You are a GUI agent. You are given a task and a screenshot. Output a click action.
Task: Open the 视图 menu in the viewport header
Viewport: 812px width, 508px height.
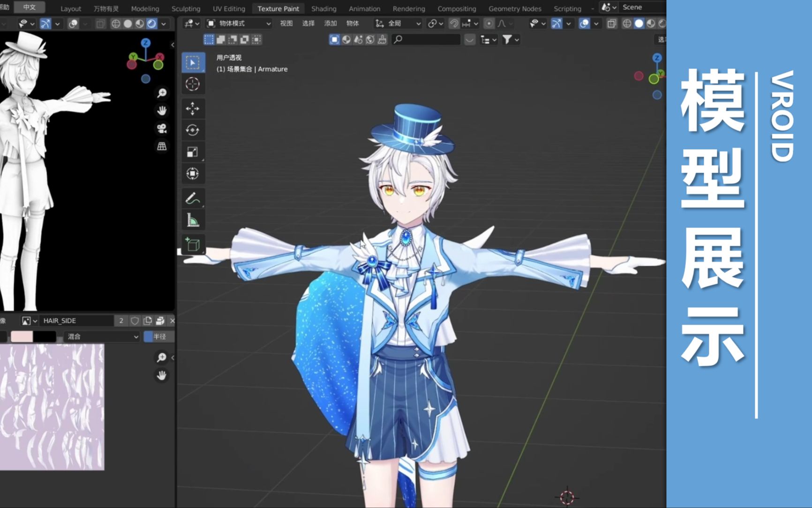[286, 23]
